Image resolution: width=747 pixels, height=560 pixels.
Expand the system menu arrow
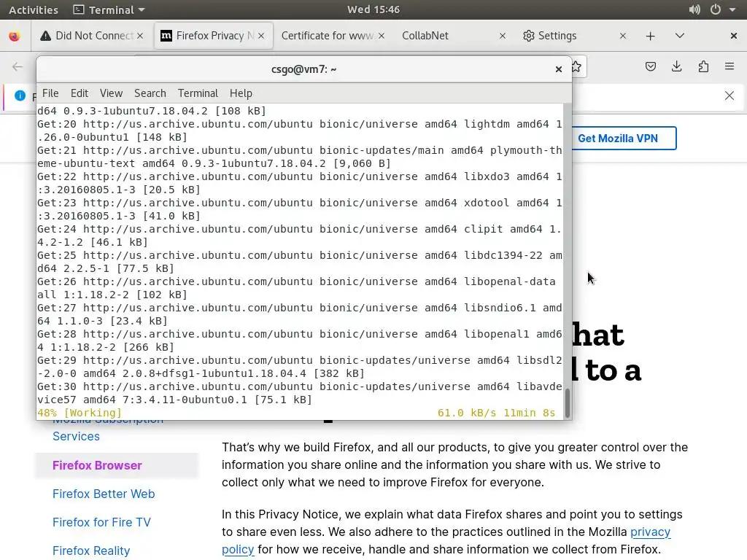pos(732,9)
